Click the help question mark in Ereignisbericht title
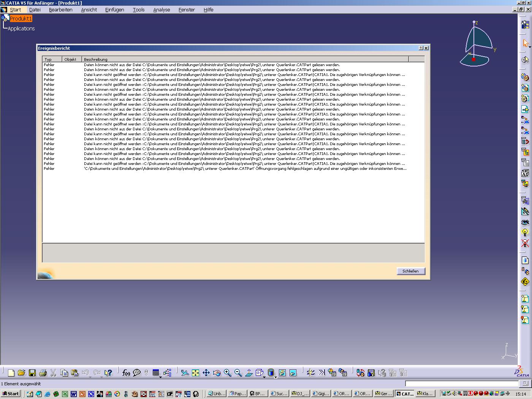 click(421, 48)
